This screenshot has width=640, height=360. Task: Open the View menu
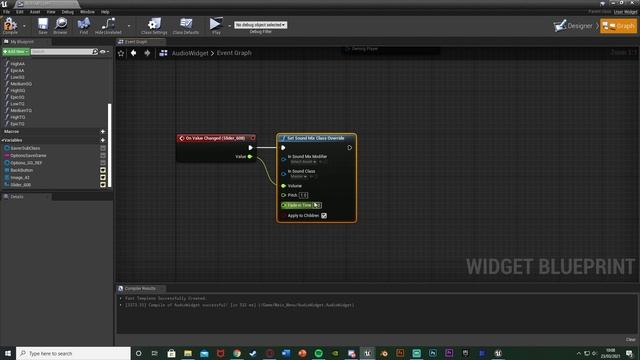click(x=51, y=12)
